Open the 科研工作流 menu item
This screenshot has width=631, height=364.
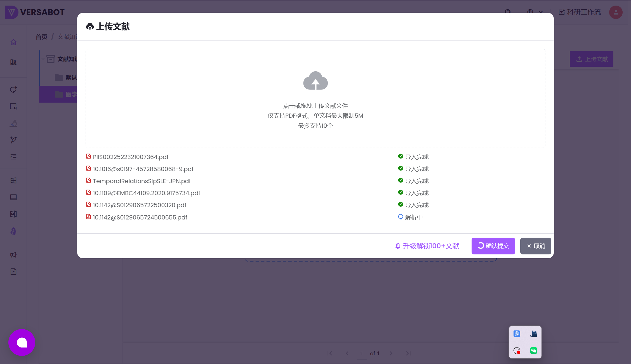[x=580, y=12]
